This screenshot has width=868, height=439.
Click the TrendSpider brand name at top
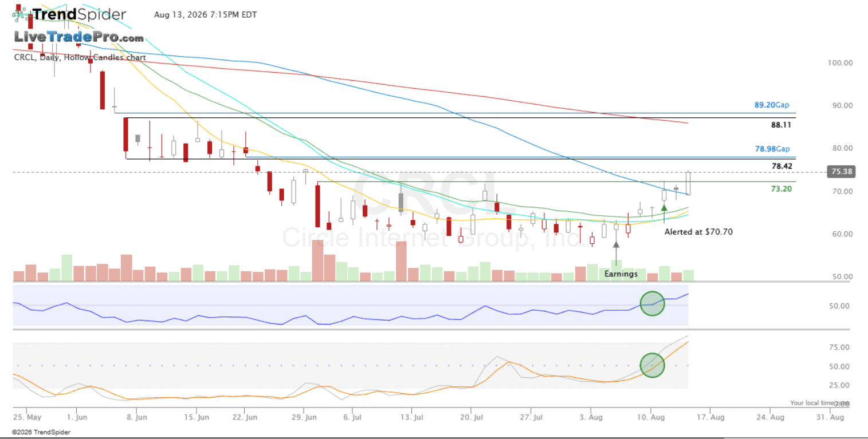(x=80, y=15)
